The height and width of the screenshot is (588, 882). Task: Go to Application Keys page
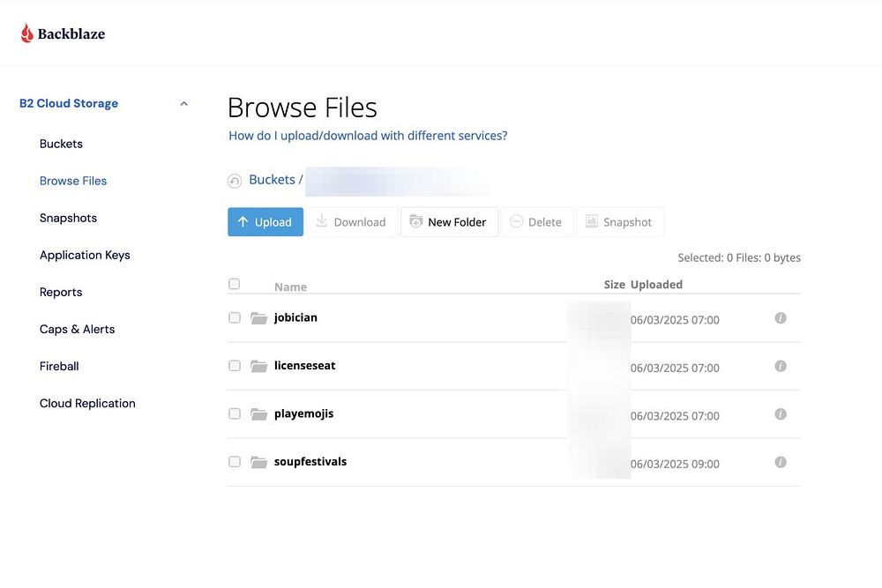point(85,256)
